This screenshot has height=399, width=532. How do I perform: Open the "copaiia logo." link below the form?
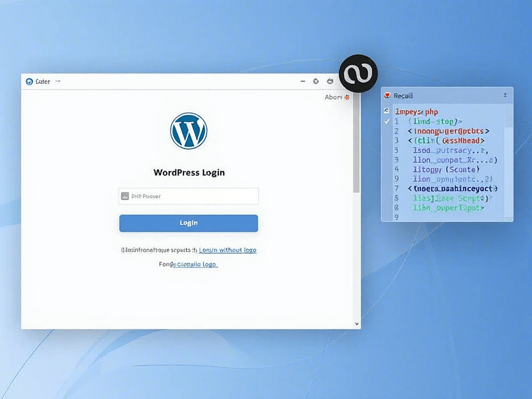click(195, 264)
